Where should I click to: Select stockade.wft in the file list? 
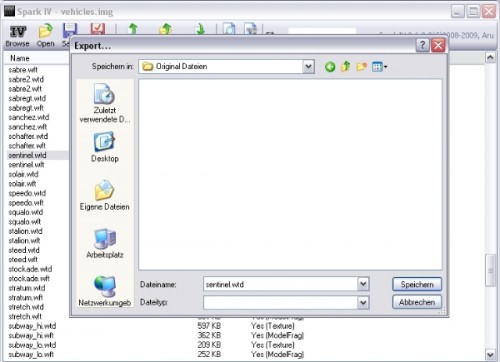coord(29,279)
